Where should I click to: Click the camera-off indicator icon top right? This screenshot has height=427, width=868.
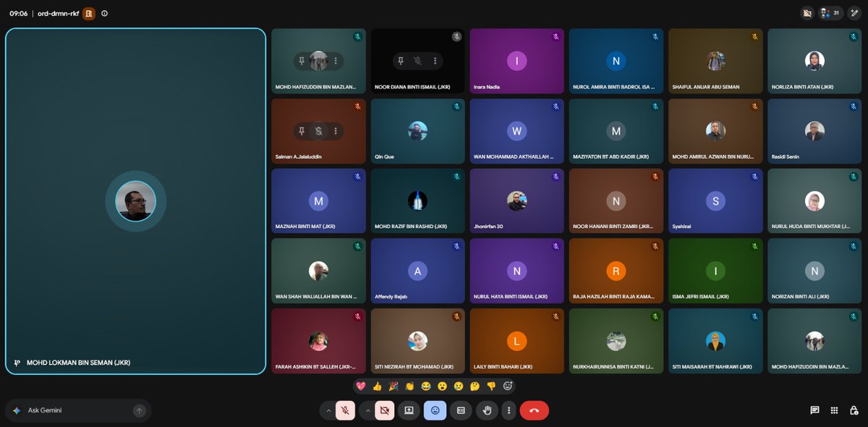point(807,13)
